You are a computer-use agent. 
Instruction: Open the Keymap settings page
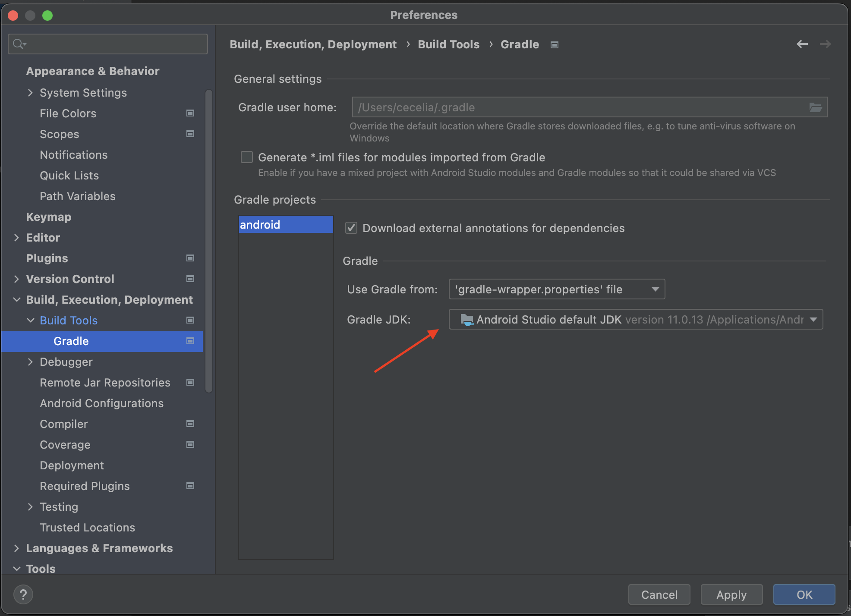tap(48, 217)
